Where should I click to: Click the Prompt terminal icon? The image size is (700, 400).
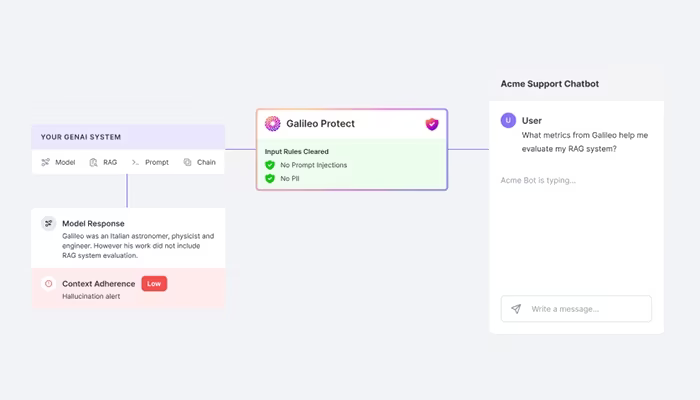point(135,162)
